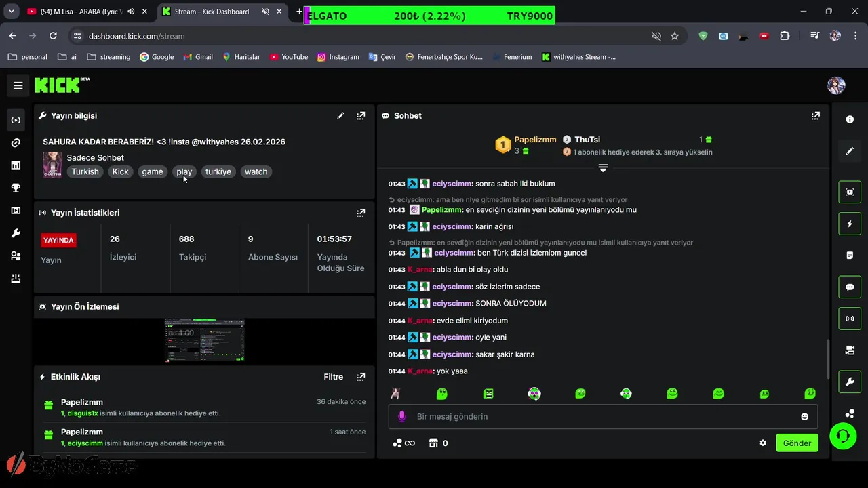
Task: Click the video camera icon in right bar
Action: point(850,350)
